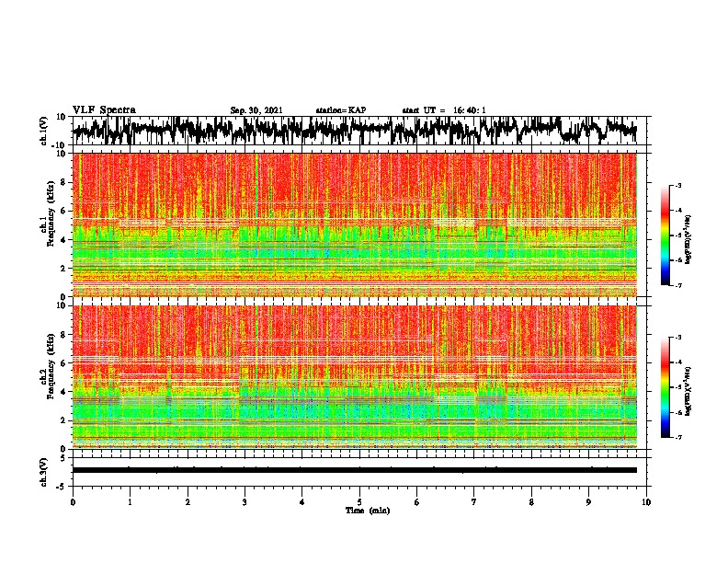Click the time axis tick label "2"

[188, 502]
